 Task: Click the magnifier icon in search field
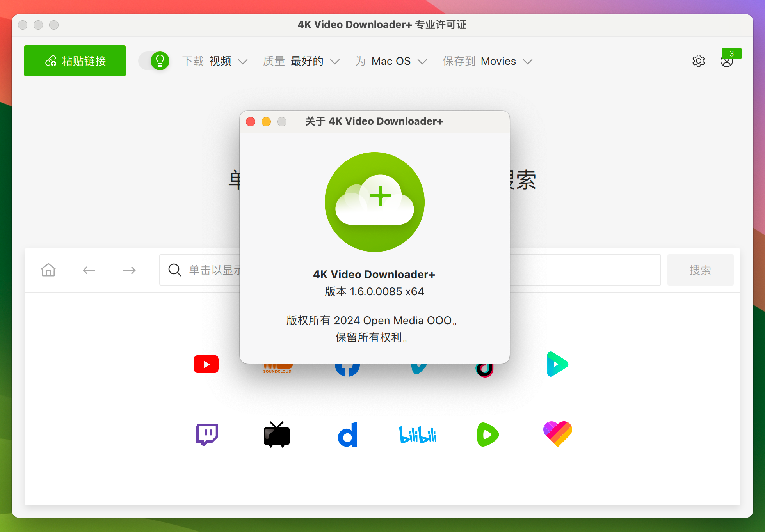(175, 270)
